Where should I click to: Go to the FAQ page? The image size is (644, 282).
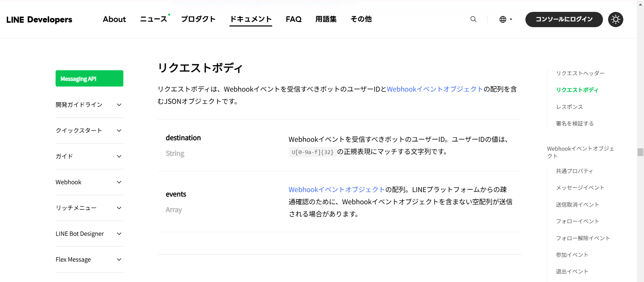coord(294,19)
